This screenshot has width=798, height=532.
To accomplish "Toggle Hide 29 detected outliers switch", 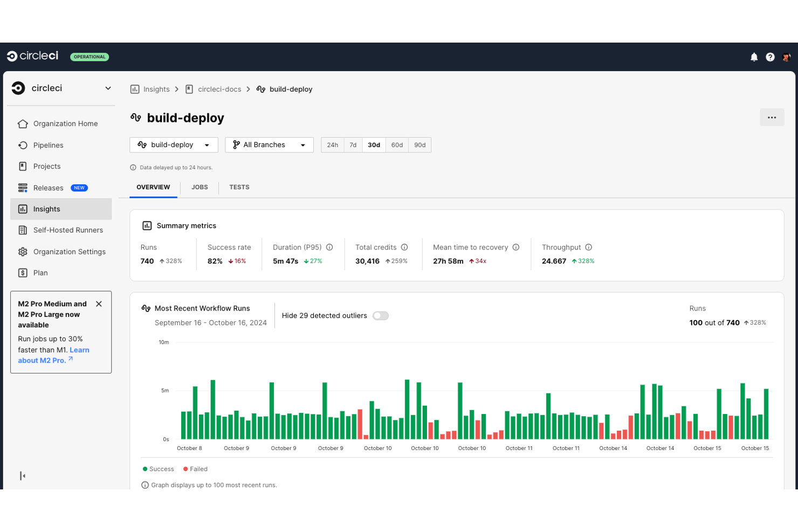I will (x=381, y=316).
